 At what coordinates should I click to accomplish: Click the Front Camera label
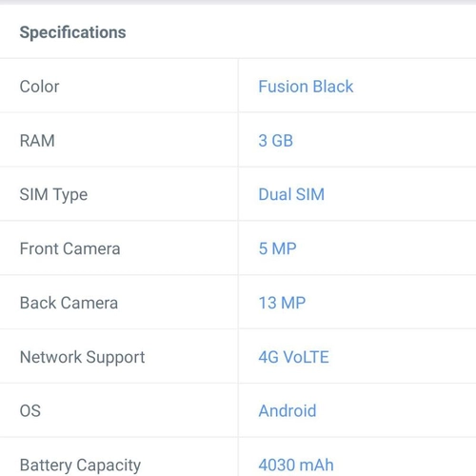(x=69, y=248)
